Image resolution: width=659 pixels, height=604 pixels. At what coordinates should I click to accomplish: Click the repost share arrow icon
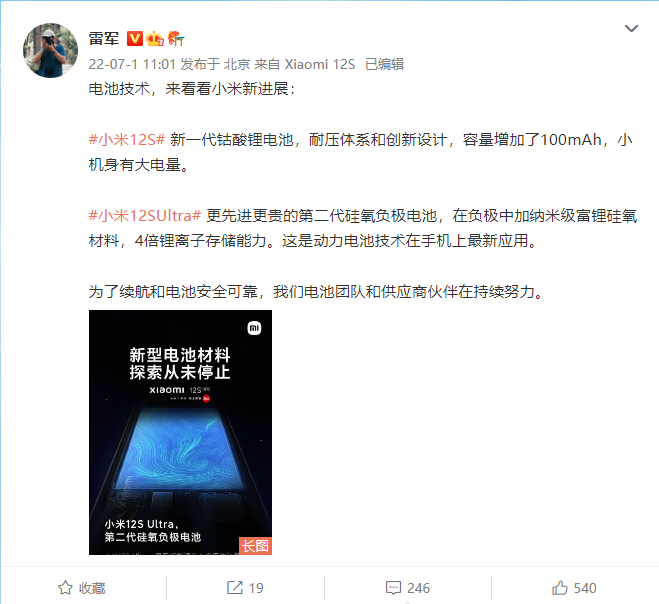point(235,588)
